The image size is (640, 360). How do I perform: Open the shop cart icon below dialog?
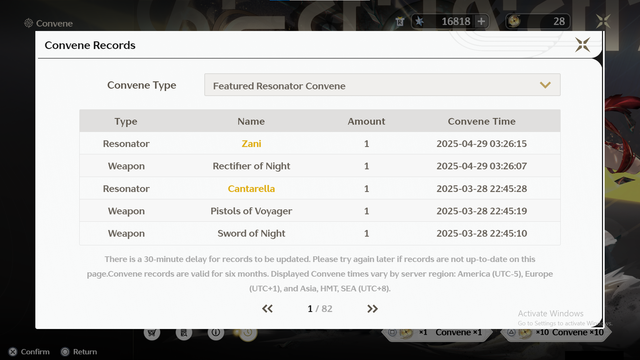(x=152, y=333)
